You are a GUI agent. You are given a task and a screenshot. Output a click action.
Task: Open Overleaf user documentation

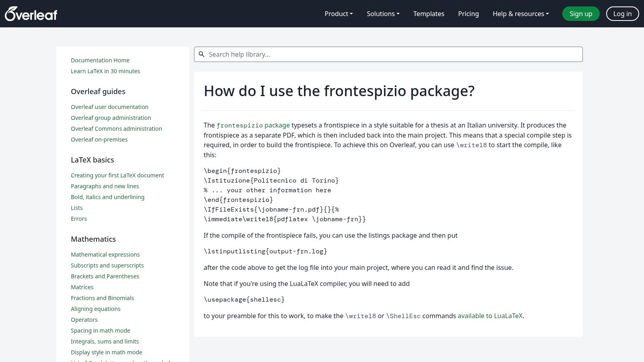(x=109, y=107)
